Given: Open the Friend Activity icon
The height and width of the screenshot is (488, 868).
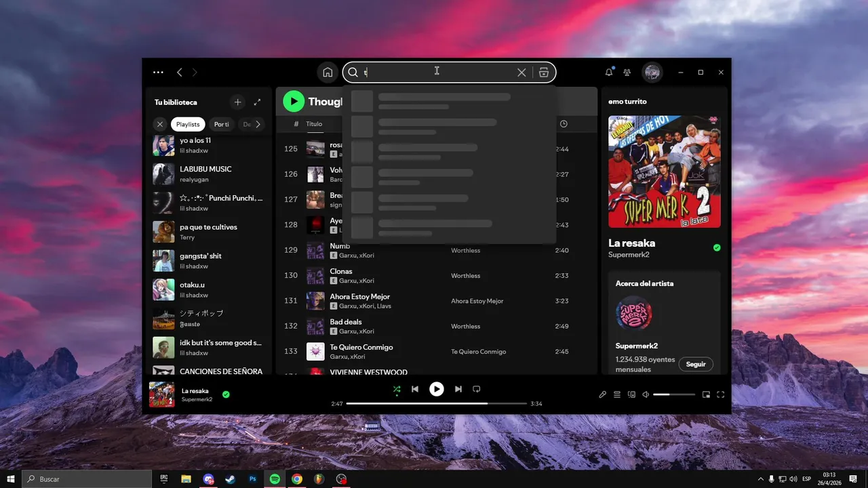Looking at the screenshot, I should [x=627, y=73].
